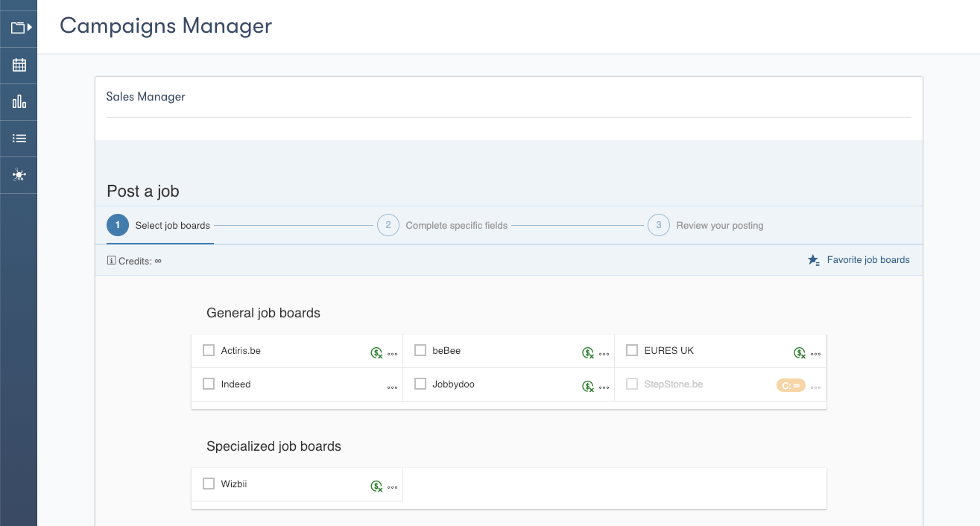Click the credits info icon

tap(111, 261)
